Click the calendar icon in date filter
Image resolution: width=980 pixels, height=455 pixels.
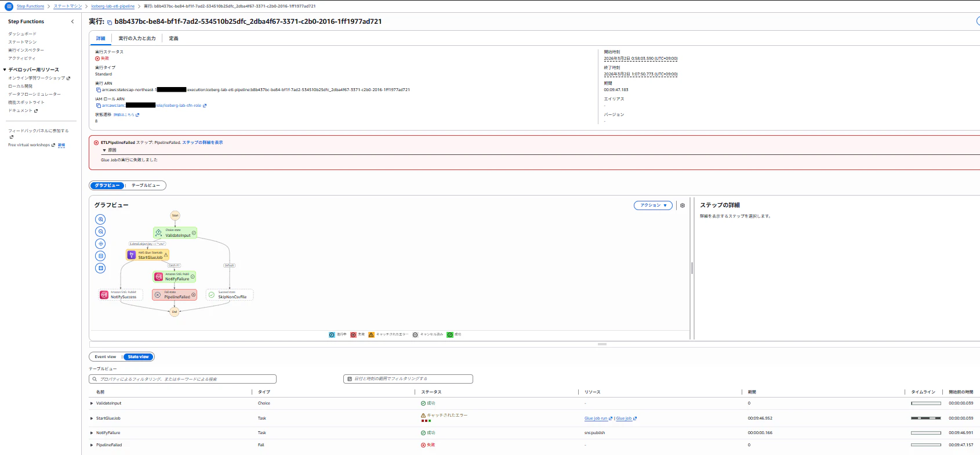click(349, 379)
